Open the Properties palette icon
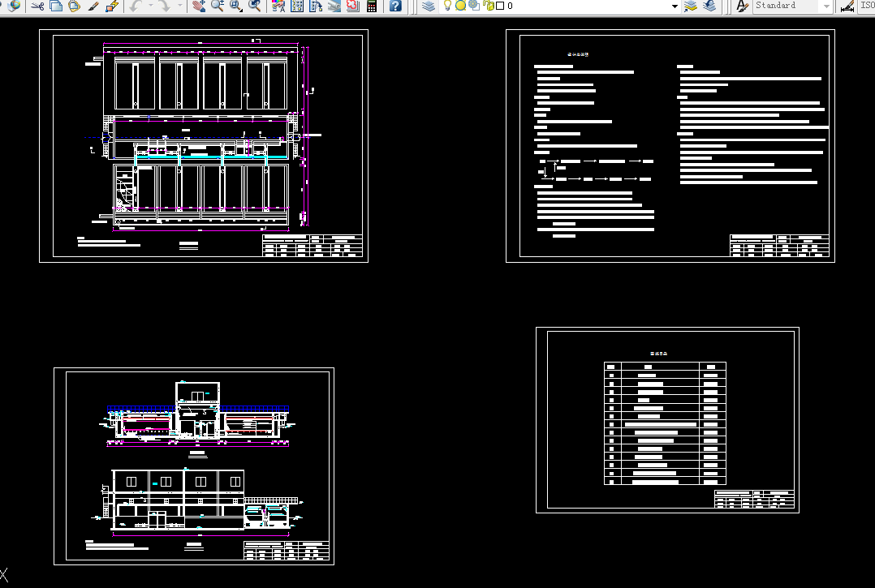The width and height of the screenshot is (875, 588). click(x=278, y=6)
